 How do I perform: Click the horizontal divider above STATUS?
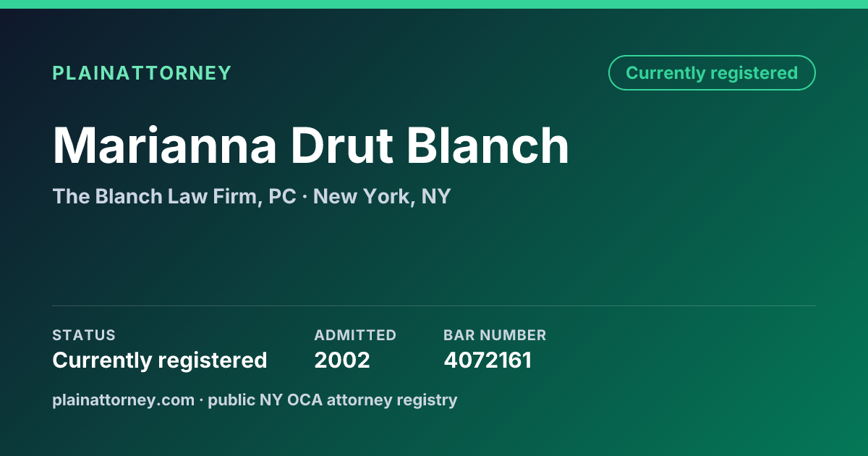[434, 305]
